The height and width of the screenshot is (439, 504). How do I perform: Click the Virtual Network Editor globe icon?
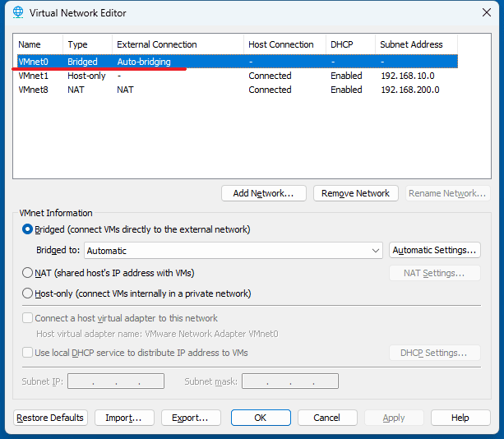17,13
